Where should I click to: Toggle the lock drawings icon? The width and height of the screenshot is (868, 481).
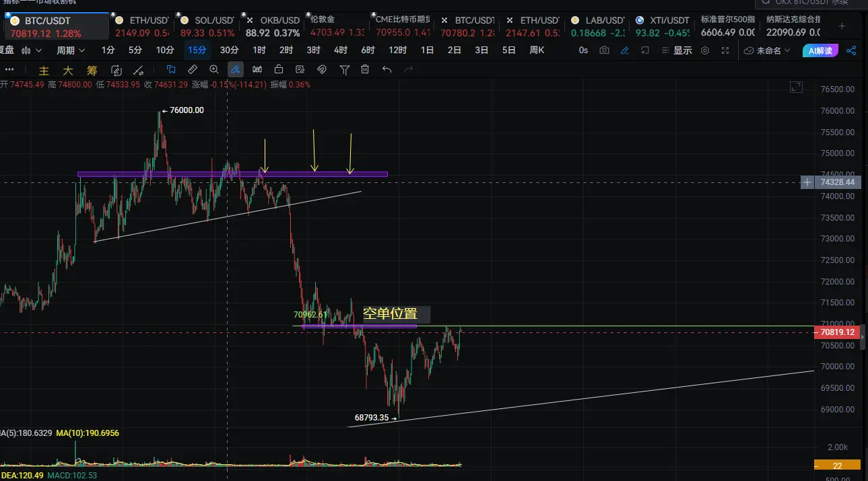coord(279,69)
